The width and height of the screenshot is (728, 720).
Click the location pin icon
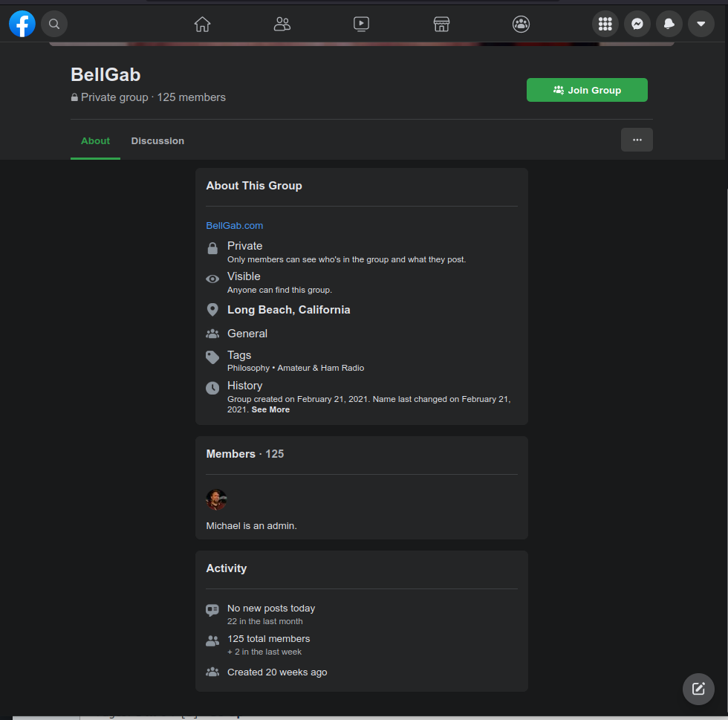click(212, 310)
